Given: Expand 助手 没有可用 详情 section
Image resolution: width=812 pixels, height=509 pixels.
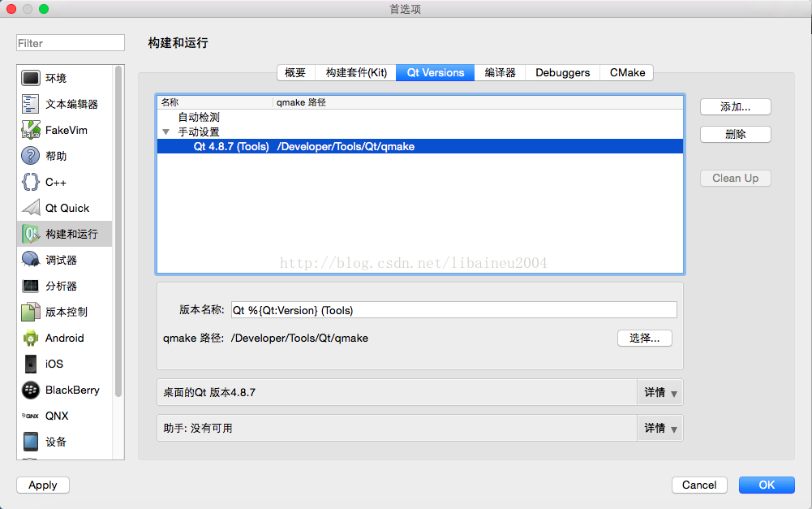Looking at the screenshot, I should [x=660, y=428].
